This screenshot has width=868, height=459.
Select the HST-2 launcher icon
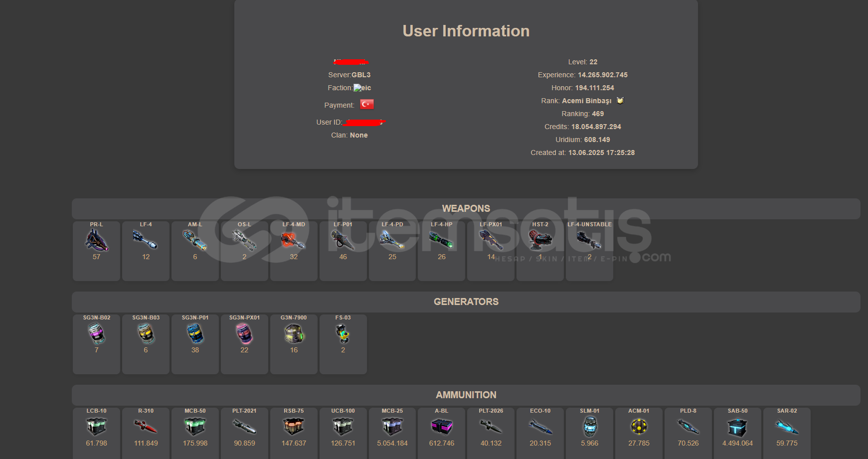click(540, 240)
